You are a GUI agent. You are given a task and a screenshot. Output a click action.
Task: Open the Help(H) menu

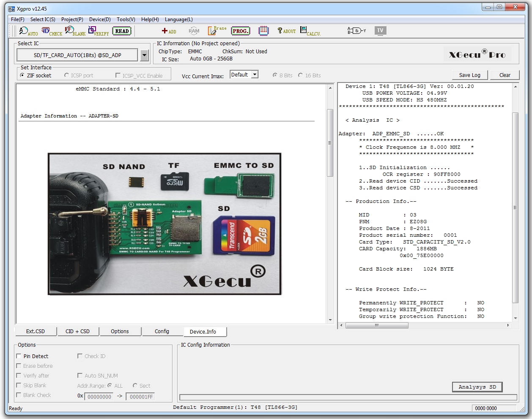(150, 19)
